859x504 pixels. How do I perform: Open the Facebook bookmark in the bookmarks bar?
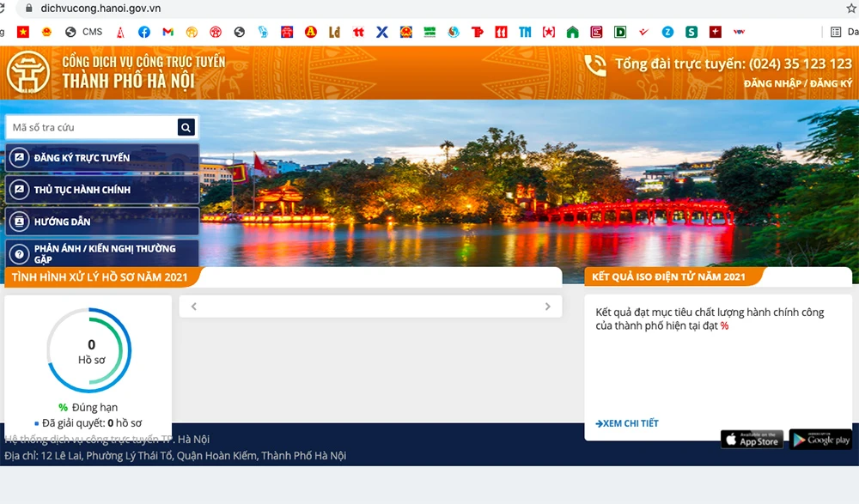point(144,32)
